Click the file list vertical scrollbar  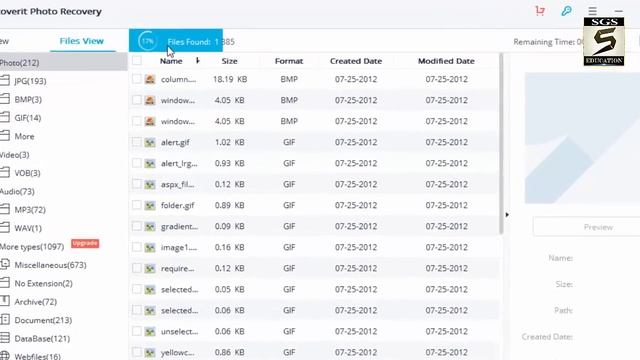click(x=501, y=144)
